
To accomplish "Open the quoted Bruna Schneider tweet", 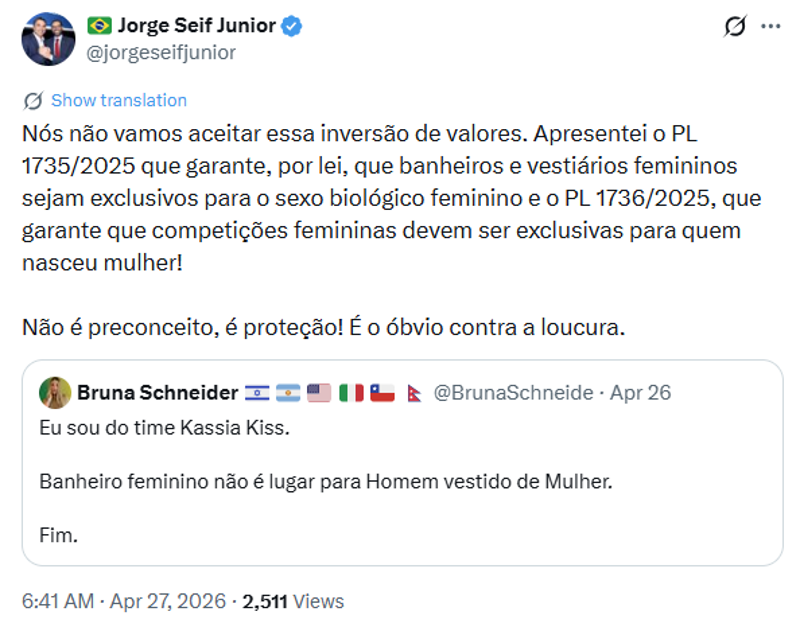I will 400,470.
